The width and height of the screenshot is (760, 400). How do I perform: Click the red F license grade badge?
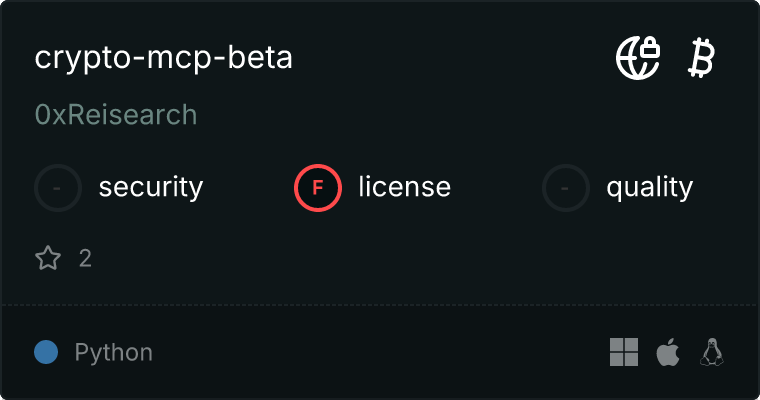[318, 187]
